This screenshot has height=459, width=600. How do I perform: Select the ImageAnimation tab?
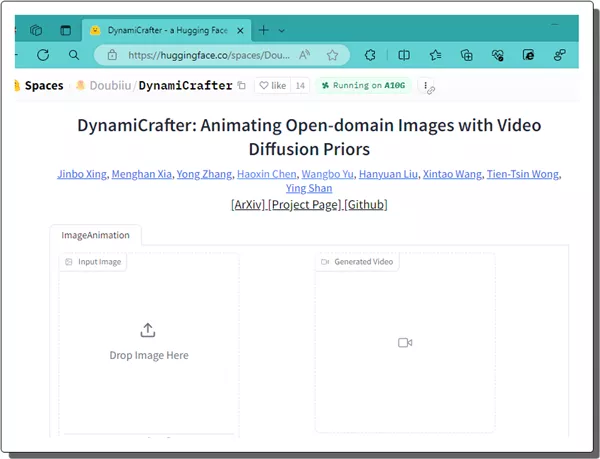[x=96, y=235]
